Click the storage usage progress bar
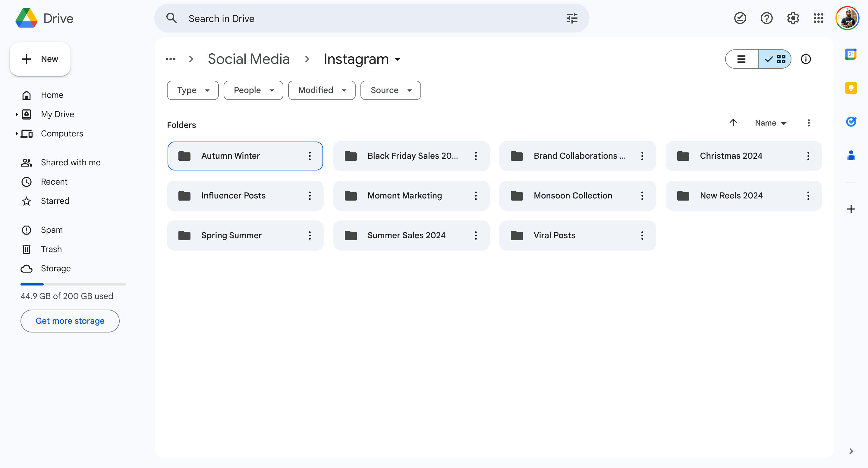868x468 pixels. [73, 284]
